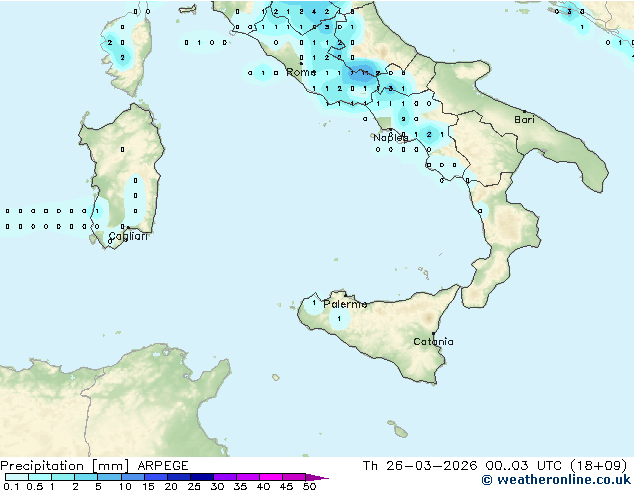The width and height of the screenshot is (634, 490).
Task: Click the island of Malta on the map
Action: click(x=401, y=433)
